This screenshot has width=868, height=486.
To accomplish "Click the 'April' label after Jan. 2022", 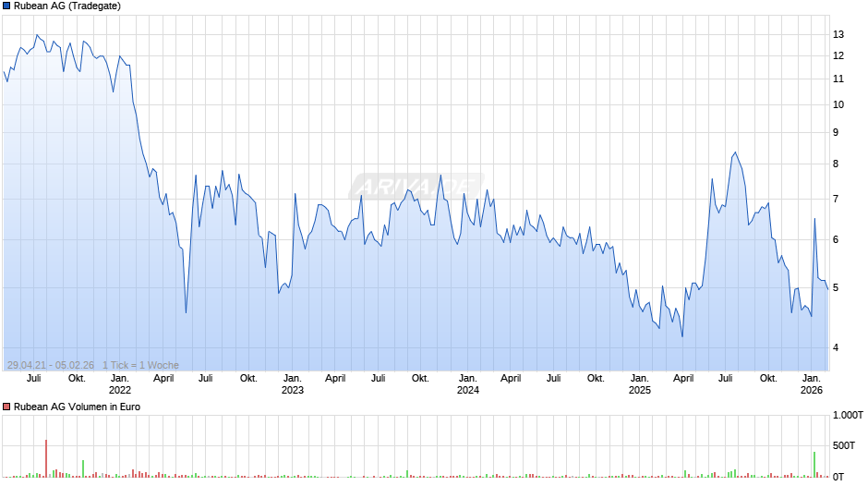I will coord(163,379).
